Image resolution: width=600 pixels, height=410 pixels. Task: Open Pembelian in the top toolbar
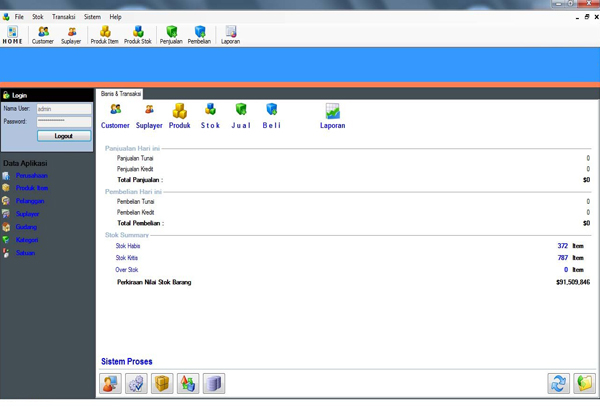pyautogui.click(x=200, y=35)
